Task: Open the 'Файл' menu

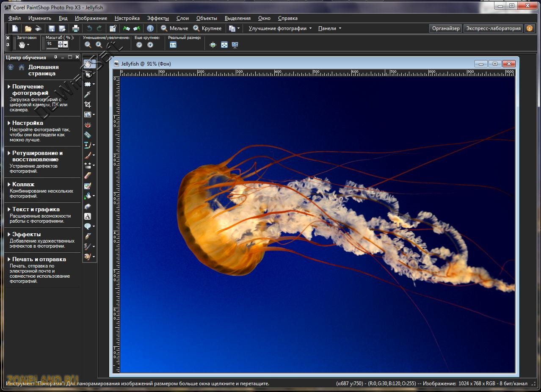Action: point(14,18)
